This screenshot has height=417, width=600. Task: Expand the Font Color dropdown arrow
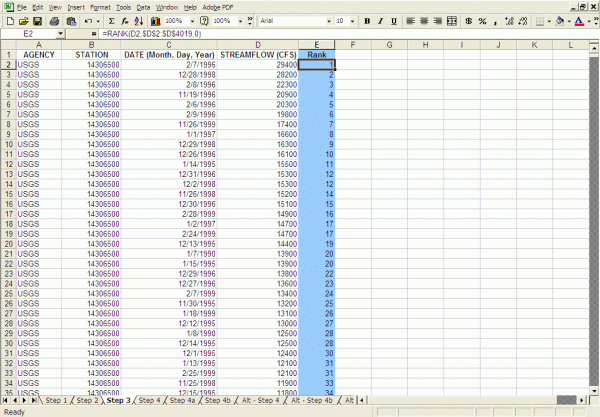[x=589, y=21]
